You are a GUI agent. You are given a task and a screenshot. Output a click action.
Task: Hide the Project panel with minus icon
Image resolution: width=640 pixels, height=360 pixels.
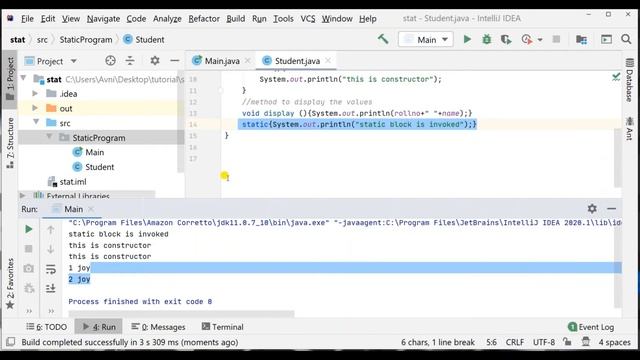coord(175,61)
